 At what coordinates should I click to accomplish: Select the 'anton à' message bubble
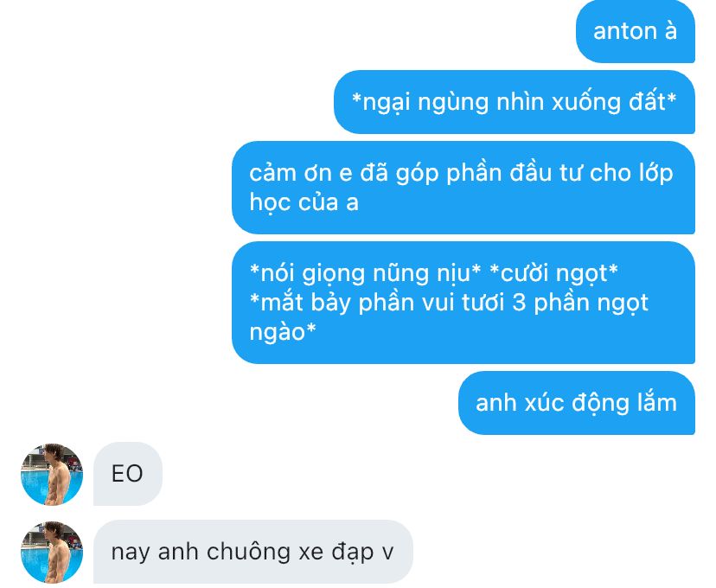point(636,31)
